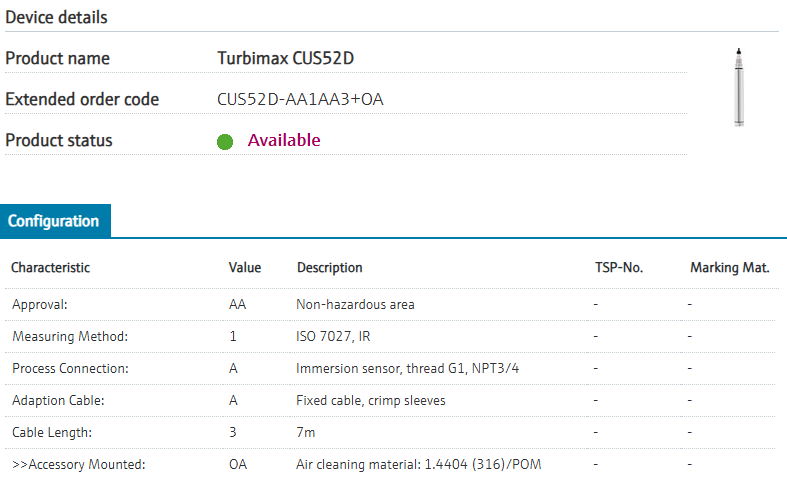
Task: Click the Marking Mat. column header
Action: tap(729, 268)
